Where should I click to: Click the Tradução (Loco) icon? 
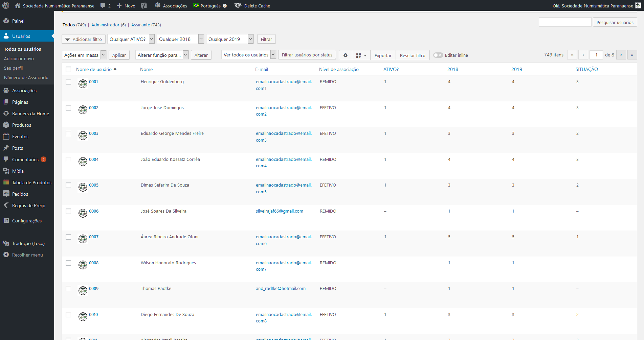pos(6,243)
